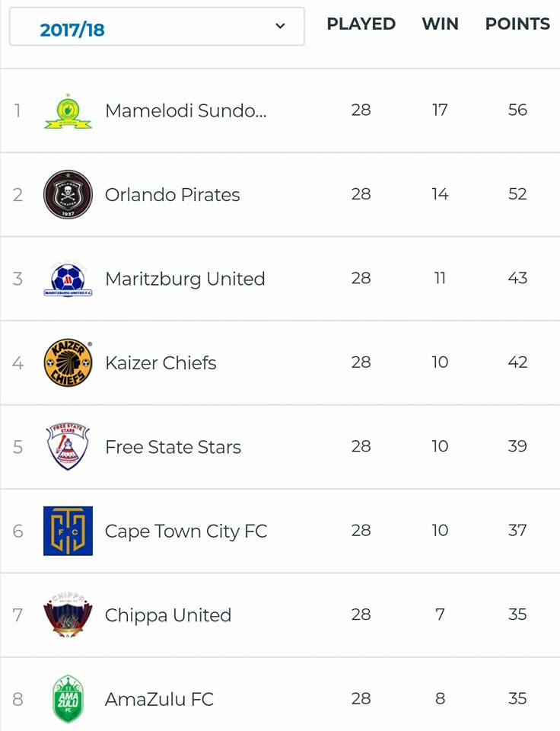Sort table by POINTS column header
Viewport: 560px width, 731px height.
517,24
